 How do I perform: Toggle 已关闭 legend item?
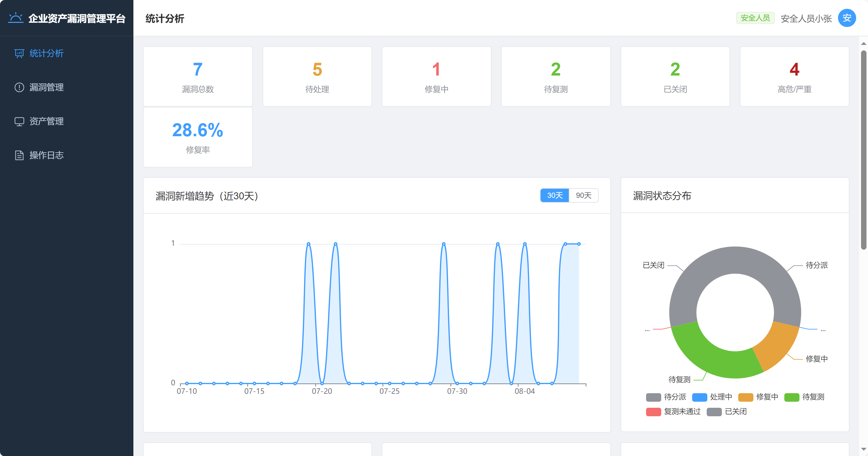pos(727,411)
